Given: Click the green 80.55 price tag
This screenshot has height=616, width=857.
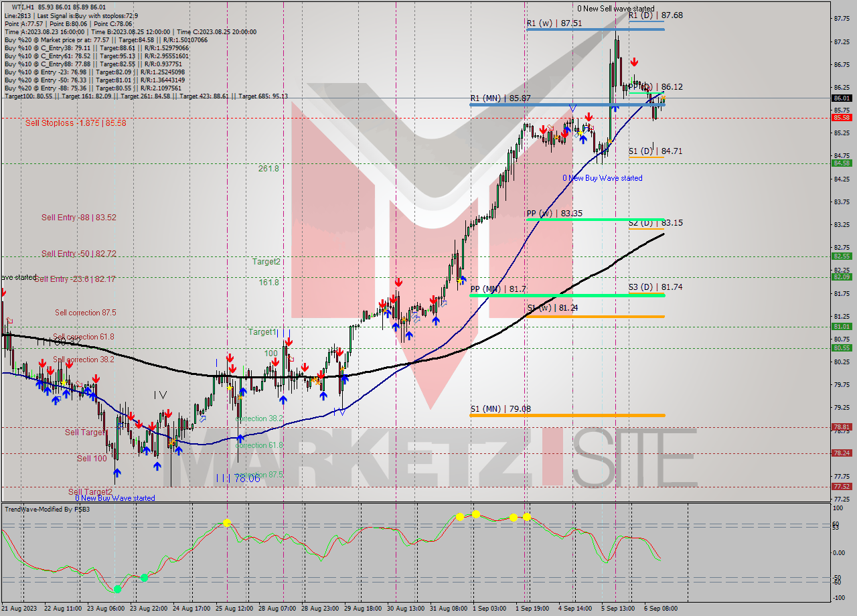Looking at the screenshot, I should [x=842, y=348].
